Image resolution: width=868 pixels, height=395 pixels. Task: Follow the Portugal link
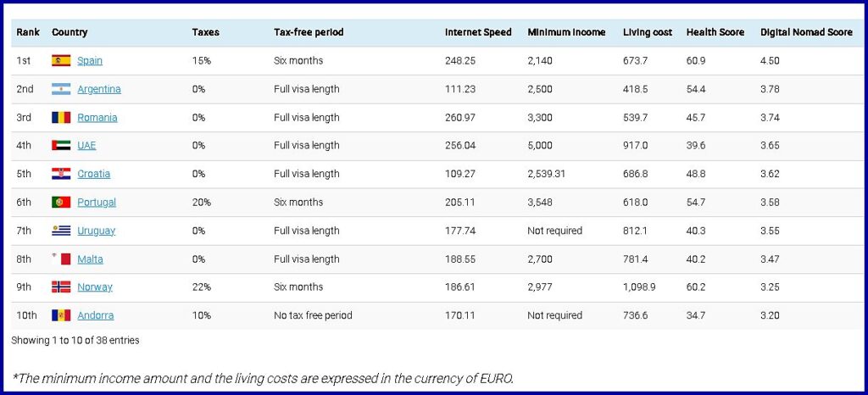pos(97,203)
